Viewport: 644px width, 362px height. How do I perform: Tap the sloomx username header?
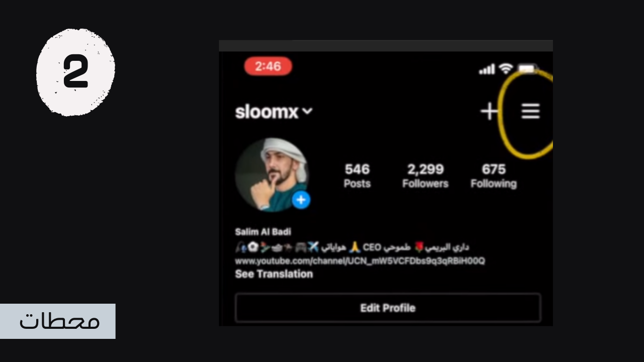pos(267,112)
